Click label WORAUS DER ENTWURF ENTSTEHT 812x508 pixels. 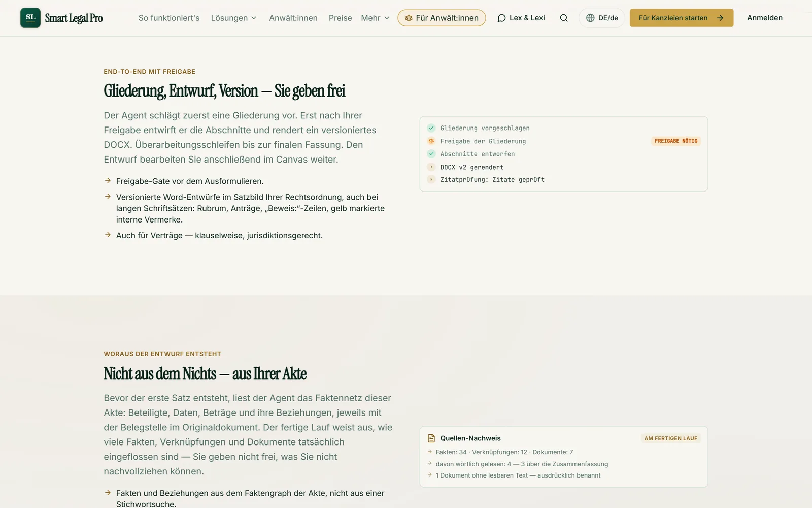click(162, 354)
